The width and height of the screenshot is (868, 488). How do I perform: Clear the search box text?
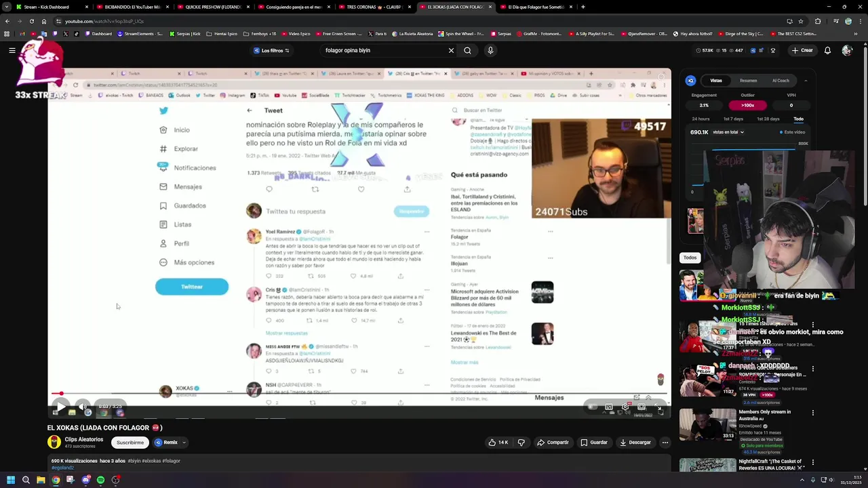(x=451, y=50)
